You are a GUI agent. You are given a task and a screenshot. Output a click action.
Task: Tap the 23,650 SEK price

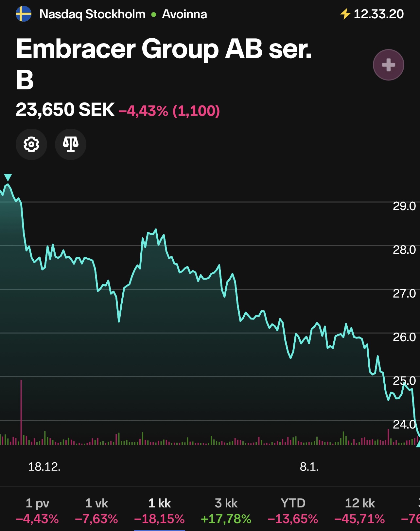[x=65, y=110]
